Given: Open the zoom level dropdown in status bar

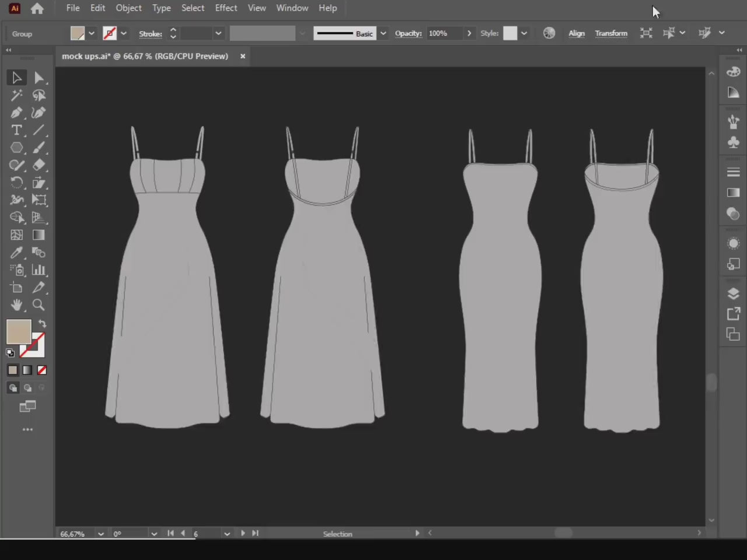Looking at the screenshot, I should [100, 533].
